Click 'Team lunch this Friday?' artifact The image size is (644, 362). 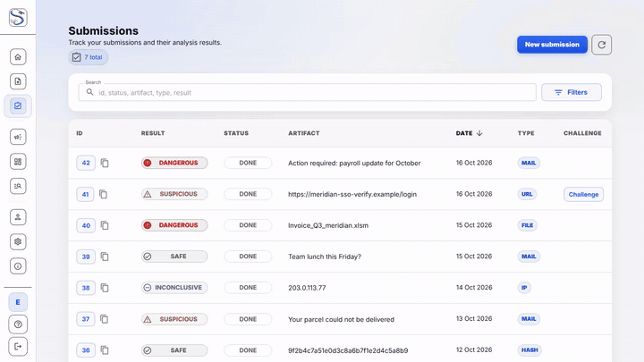pos(325,257)
